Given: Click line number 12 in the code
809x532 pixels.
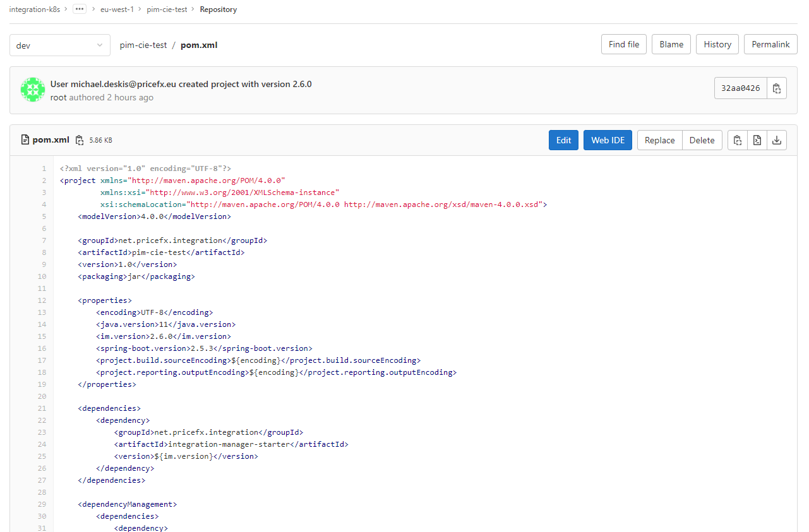Looking at the screenshot, I should click(x=42, y=300).
